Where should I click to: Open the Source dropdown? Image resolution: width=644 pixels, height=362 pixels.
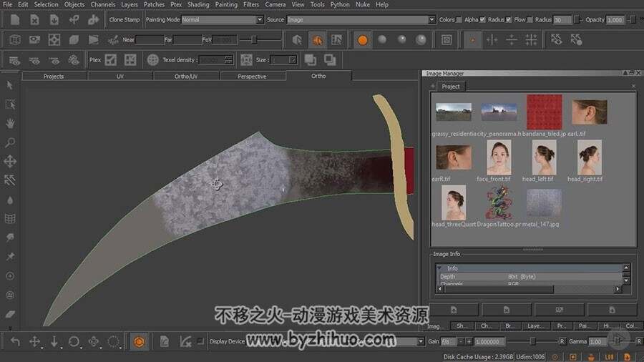coord(361,20)
